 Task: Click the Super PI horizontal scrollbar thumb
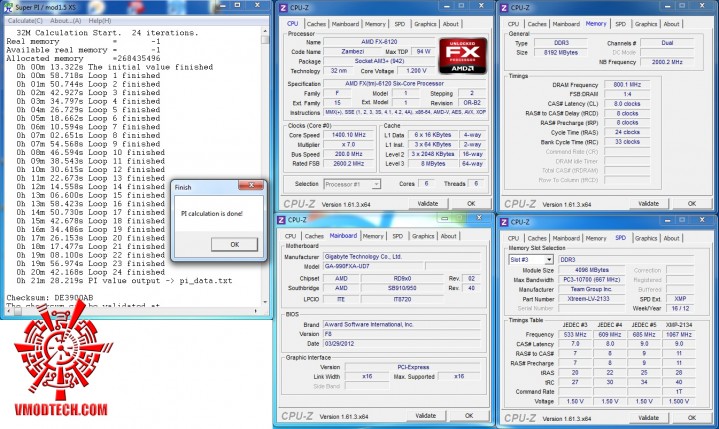17,311
